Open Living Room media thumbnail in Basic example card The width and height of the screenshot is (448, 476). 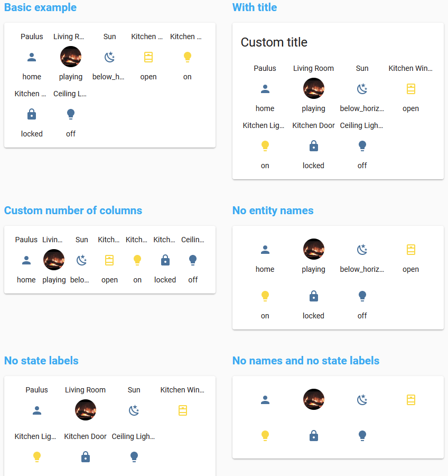coord(71,57)
